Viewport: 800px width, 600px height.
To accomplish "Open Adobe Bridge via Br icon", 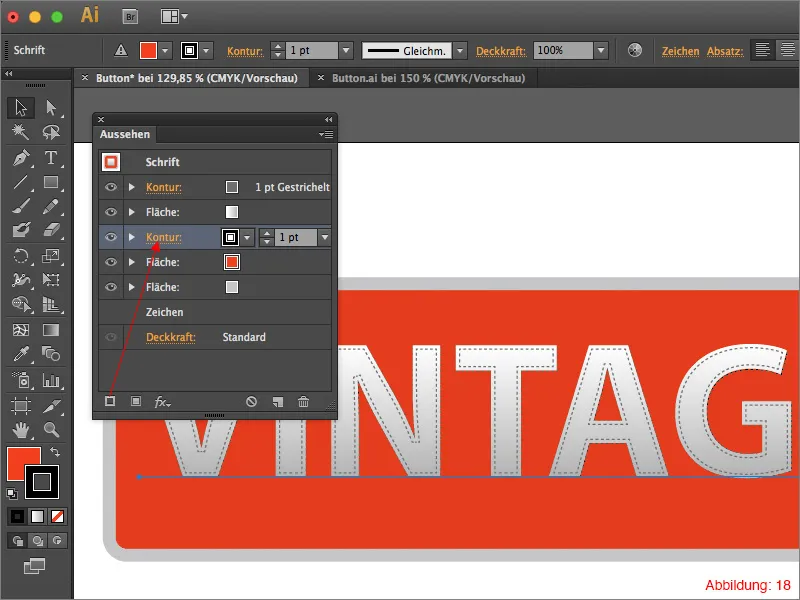I will [x=130, y=17].
